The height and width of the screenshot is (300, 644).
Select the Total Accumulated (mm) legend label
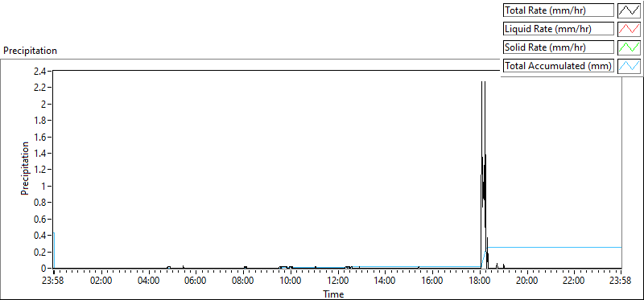[x=559, y=66]
